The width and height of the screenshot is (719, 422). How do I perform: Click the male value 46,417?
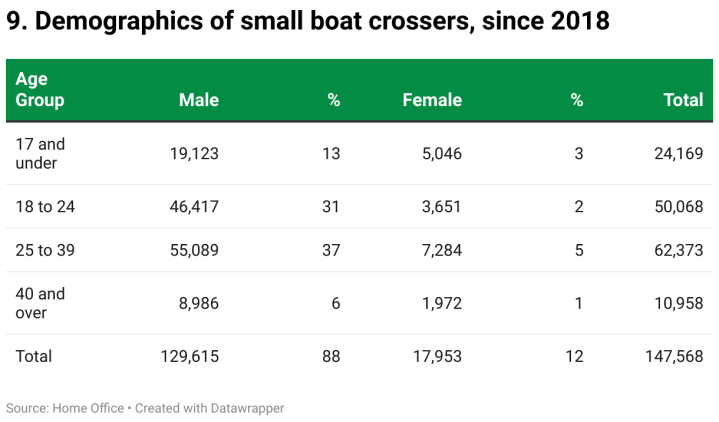point(194,207)
